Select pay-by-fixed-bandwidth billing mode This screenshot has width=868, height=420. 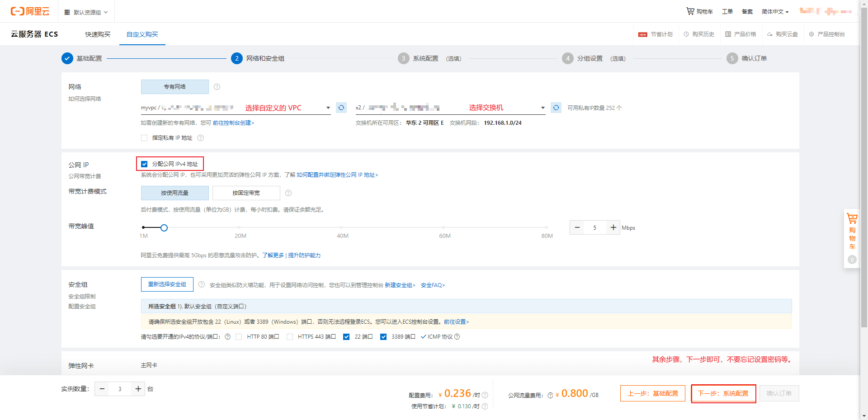[246, 193]
